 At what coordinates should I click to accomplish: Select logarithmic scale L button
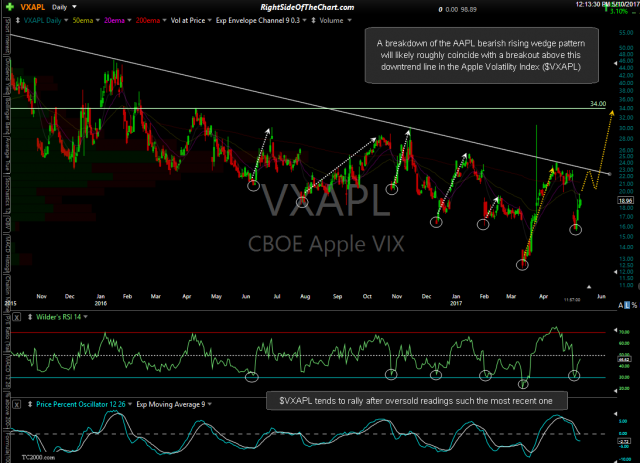[x=627, y=305]
